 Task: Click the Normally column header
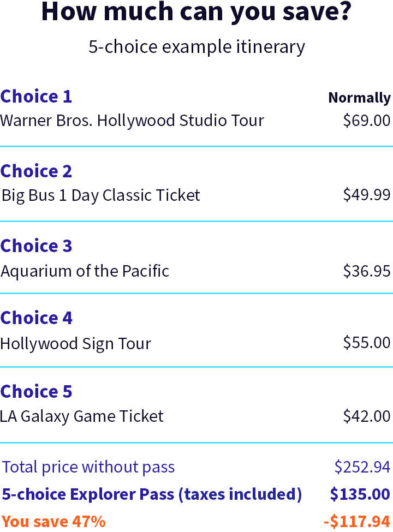pyautogui.click(x=359, y=98)
